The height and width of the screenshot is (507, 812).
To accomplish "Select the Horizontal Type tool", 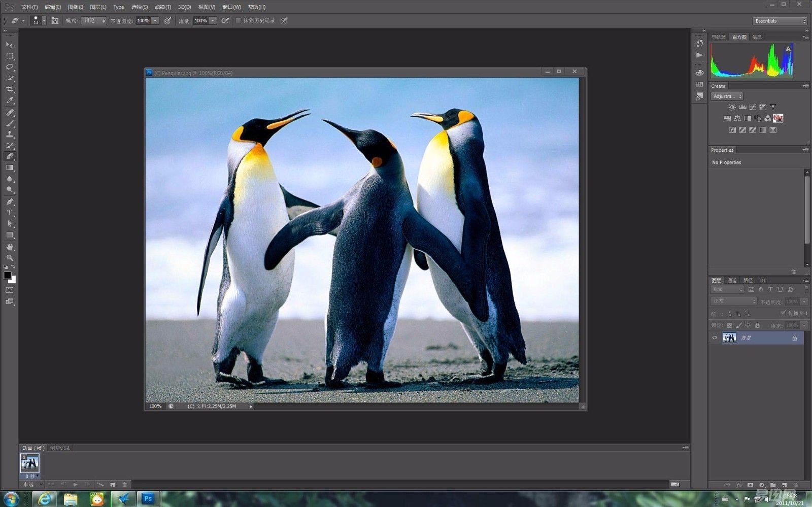I will click(10, 213).
